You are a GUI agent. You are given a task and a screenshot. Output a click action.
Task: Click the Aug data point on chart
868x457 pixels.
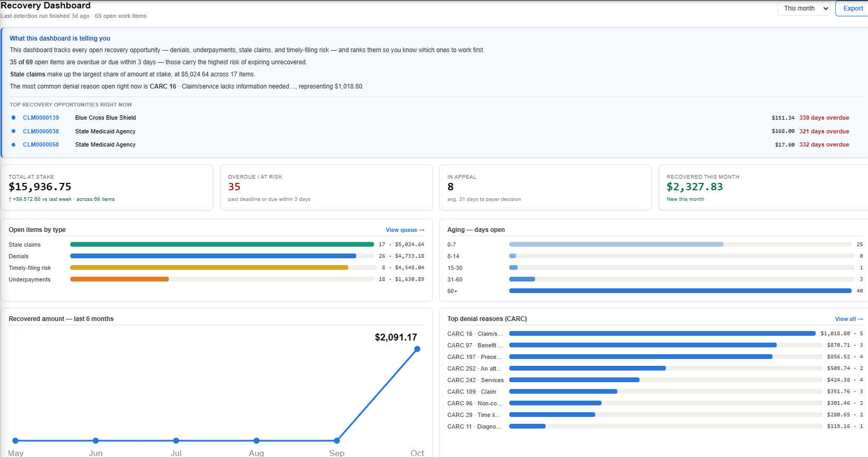pyautogui.click(x=256, y=441)
